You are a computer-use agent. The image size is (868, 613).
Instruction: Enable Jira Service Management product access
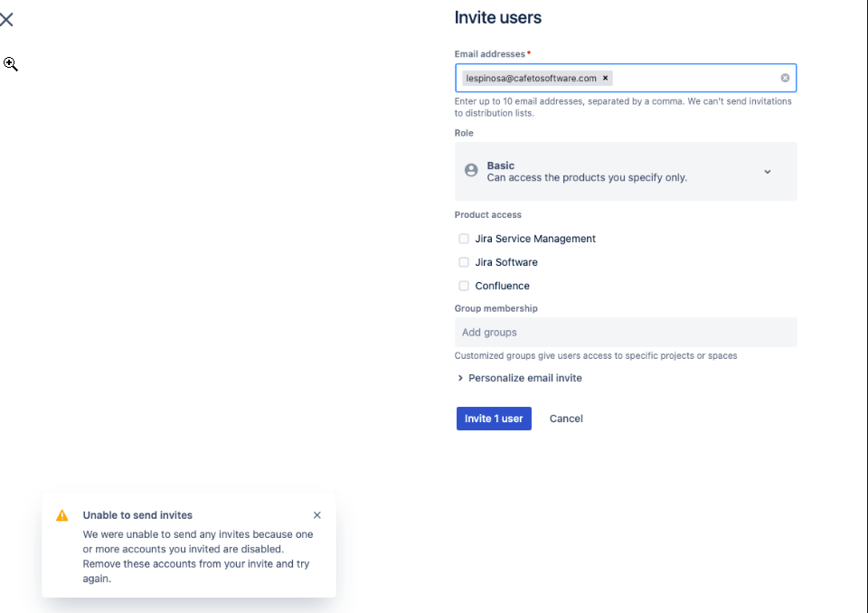point(464,239)
